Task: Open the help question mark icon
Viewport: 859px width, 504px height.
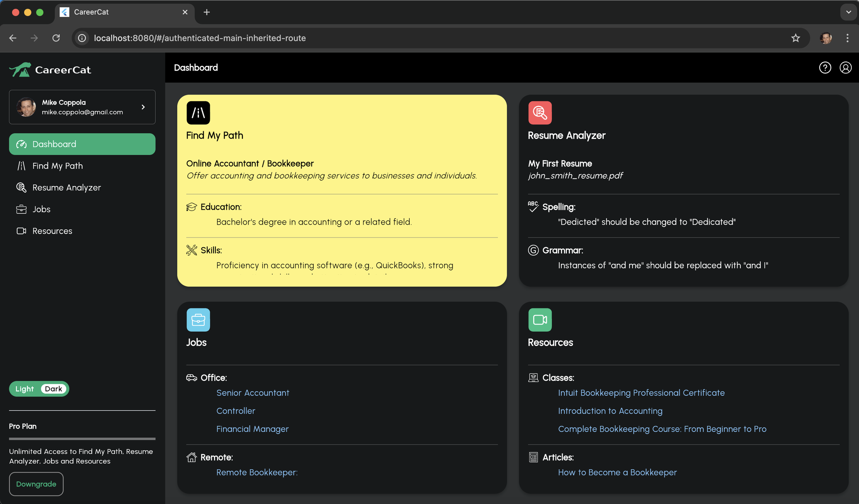Action: pos(825,68)
